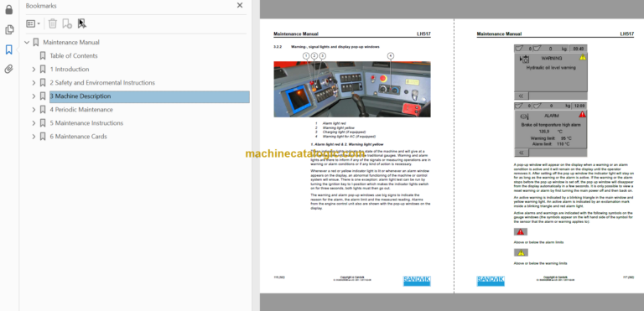Screen dimensions: 644x311
Task: Click 'Above or below the alarm limits' text
Action: click(x=538, y=242)
